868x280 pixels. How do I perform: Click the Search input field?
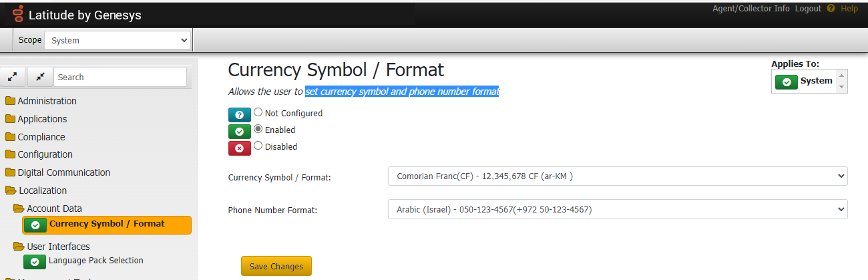click(120, 77)
